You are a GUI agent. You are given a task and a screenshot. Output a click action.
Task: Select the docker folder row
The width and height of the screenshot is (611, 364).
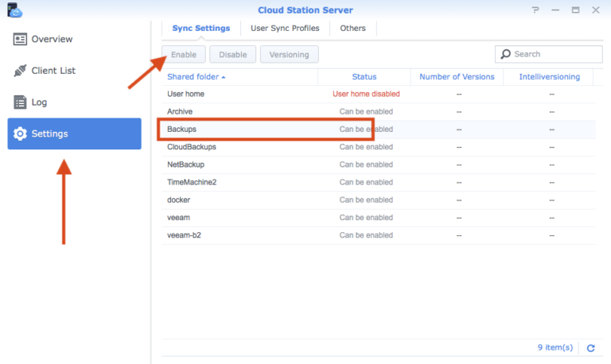pos(379,200)
